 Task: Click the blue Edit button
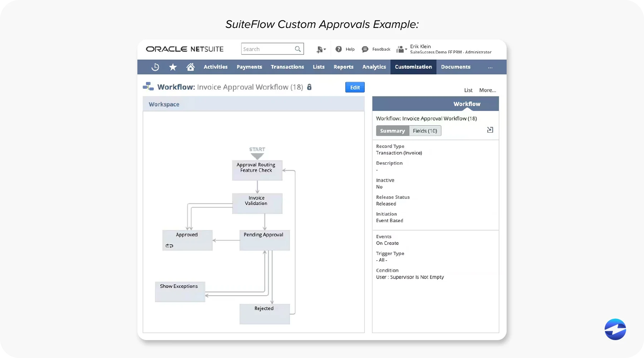355,87
